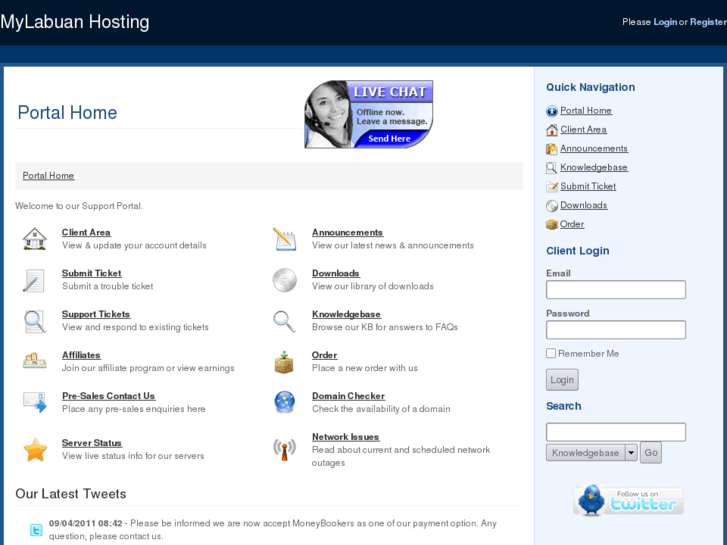Follow the Portal Home breadcrumb link
The width and height of the screenshot is (727, 545).
(48, 176)
